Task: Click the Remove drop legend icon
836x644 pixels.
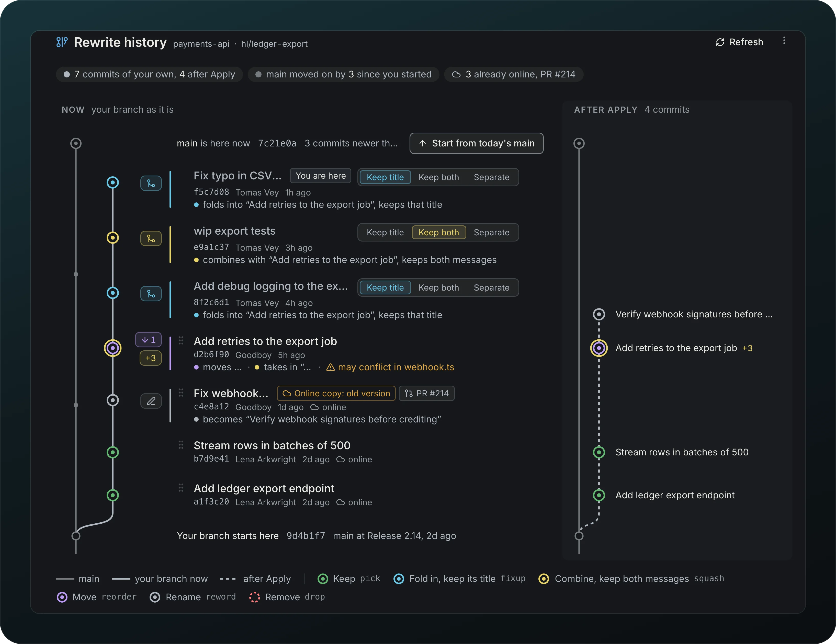Action: (x=255, y=597)
